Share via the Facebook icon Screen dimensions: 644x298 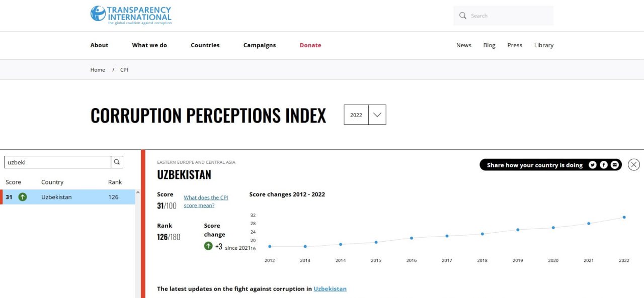(604, 165)
